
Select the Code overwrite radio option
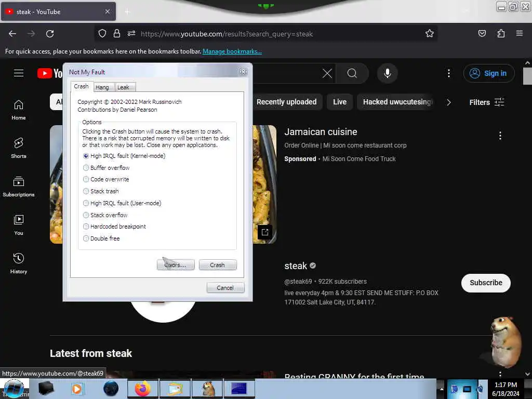pos(106,179)
